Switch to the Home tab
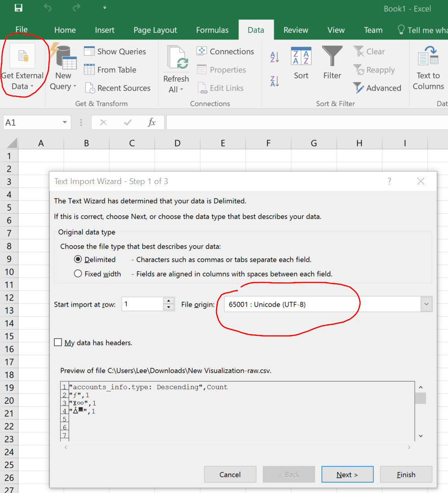The image size is (448, 493). [x=65, y=30]
